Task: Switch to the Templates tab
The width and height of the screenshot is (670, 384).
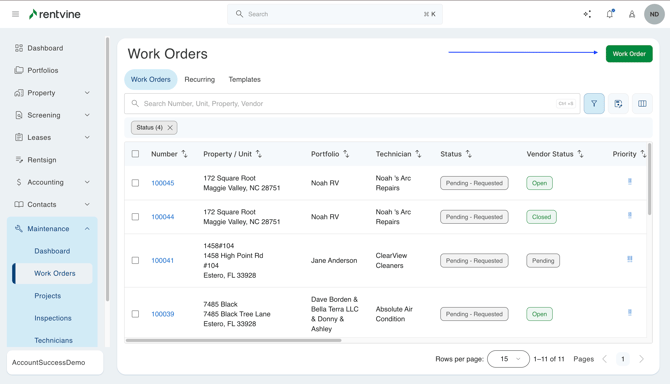Action: (244, 79)
